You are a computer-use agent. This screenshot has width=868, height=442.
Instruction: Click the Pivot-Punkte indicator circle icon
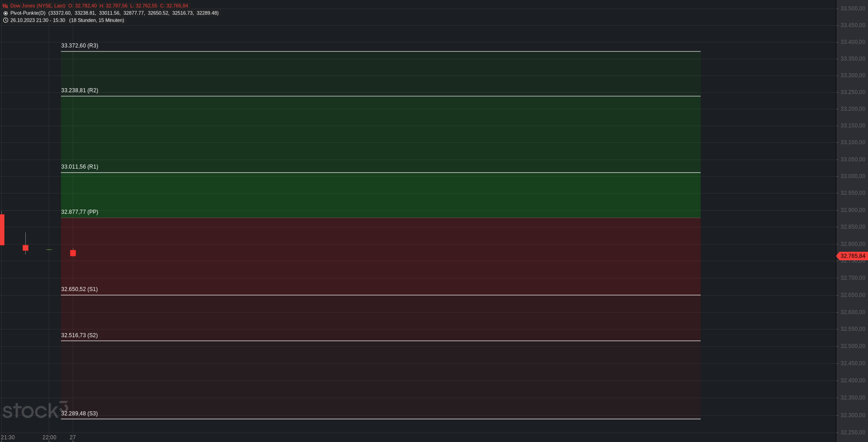pyautogui.click(x=5, y=13)
